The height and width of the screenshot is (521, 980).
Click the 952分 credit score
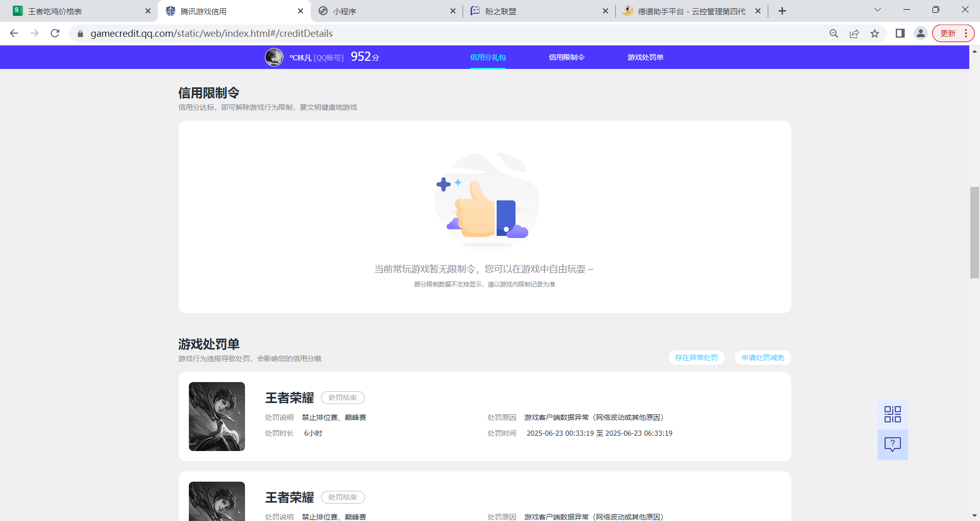point(365,57)
